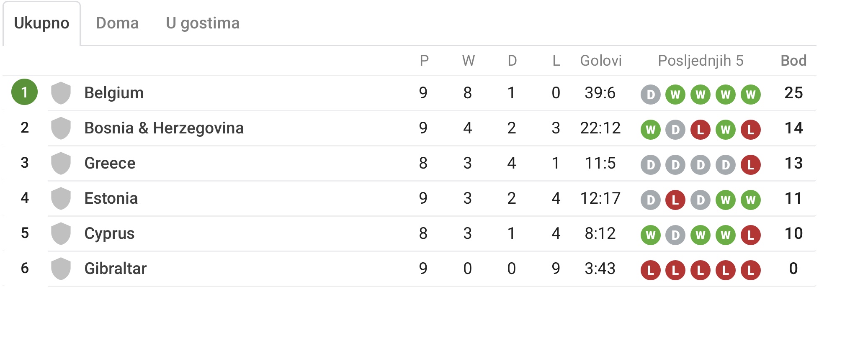The width and height of the screenshot is (868, 343).
Task: Switch to the Doma tab
Action: coord(117,23)
